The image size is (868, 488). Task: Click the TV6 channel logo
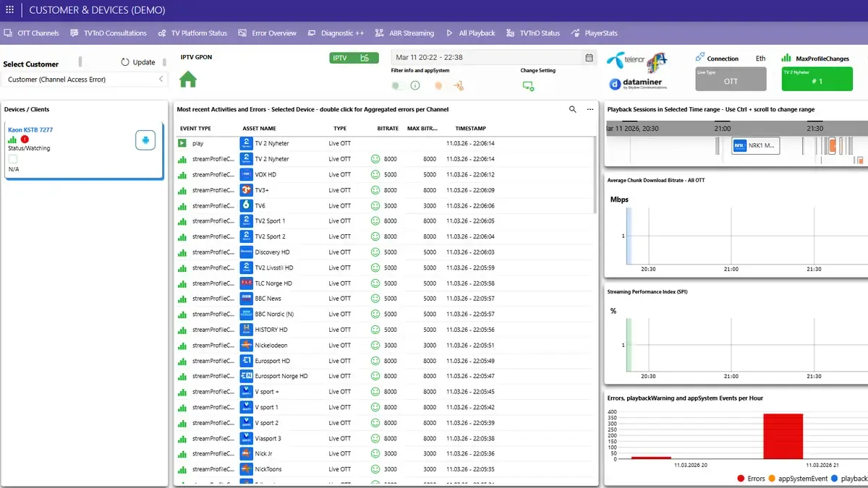click(246, 205)
